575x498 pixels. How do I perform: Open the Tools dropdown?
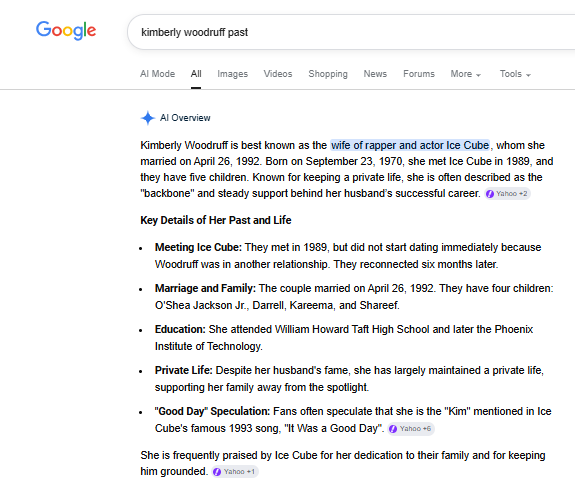pos(515,74)
